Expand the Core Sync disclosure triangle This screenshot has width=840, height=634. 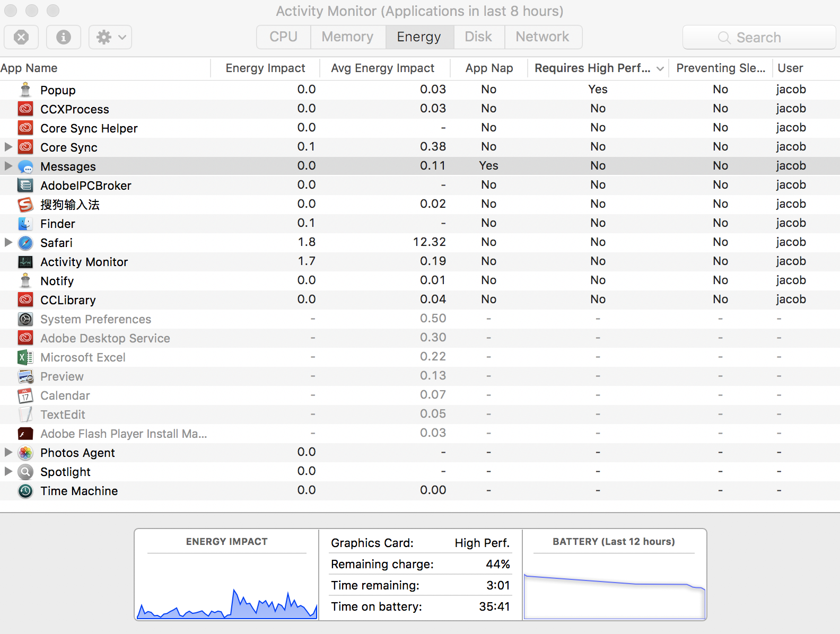pyautogui.click(x=8, y=147)
